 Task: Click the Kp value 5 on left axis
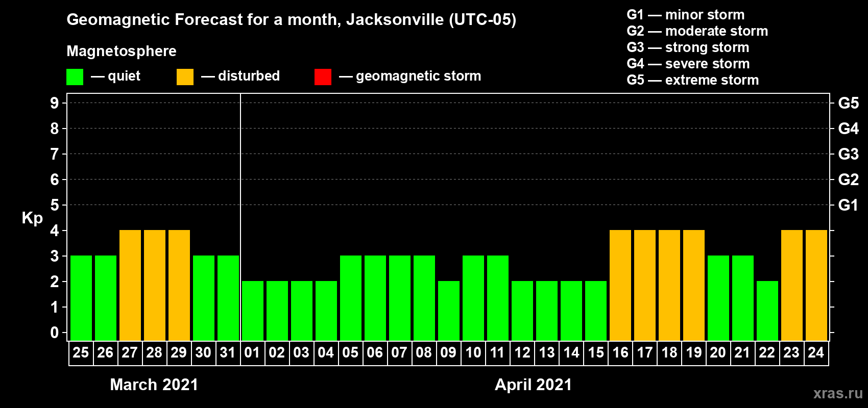(x=55, y=205)
